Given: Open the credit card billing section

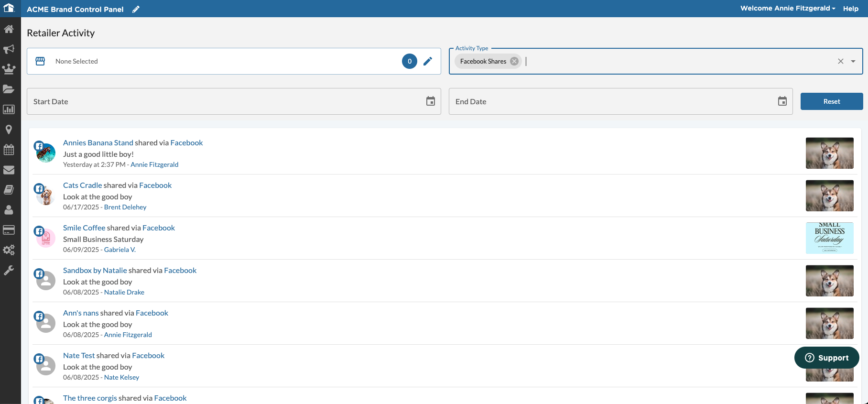Looking at the screenshot, I should coord(9,230).
